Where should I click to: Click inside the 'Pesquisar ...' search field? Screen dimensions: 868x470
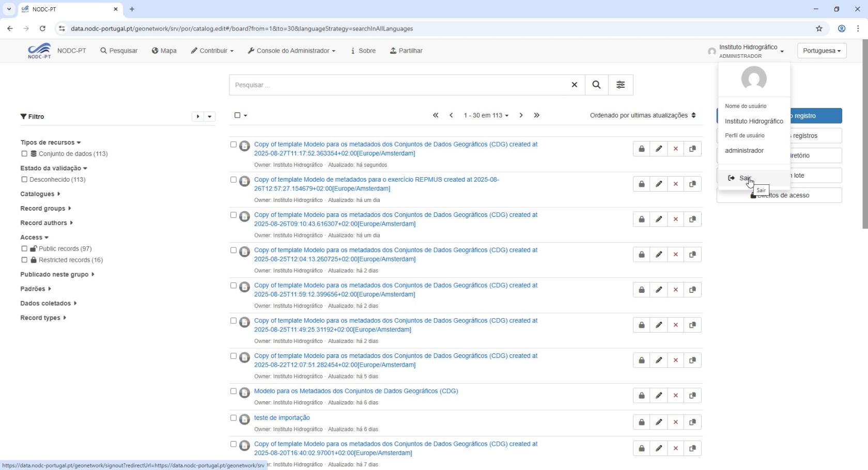click(398, 85)
